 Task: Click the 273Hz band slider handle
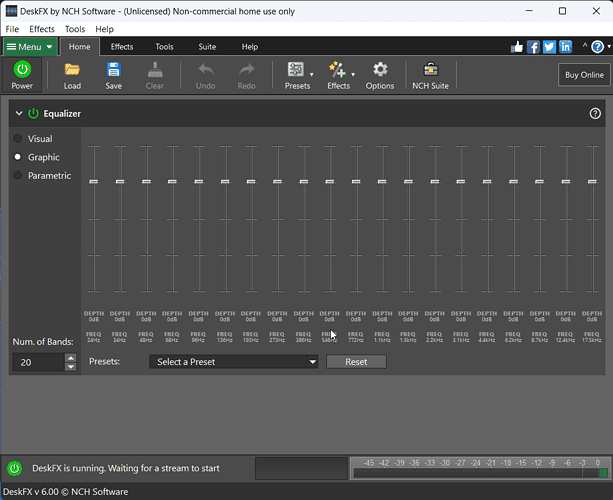[278, 181]
